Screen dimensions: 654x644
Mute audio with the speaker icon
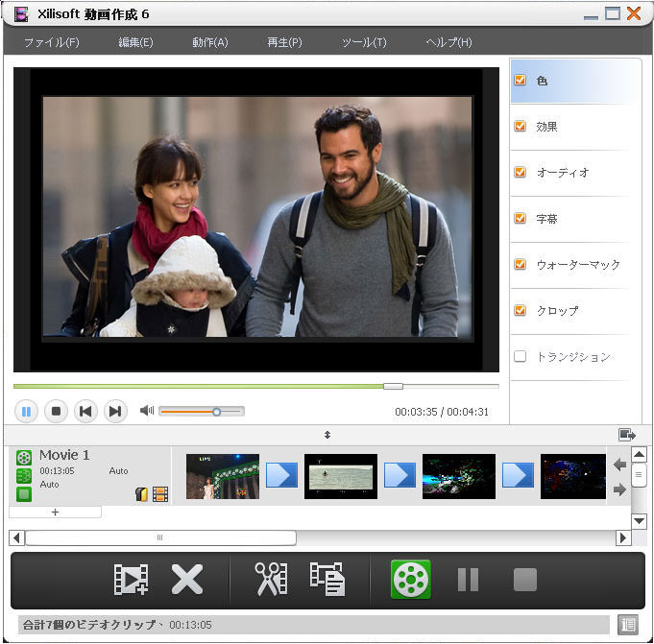[146, 411]
